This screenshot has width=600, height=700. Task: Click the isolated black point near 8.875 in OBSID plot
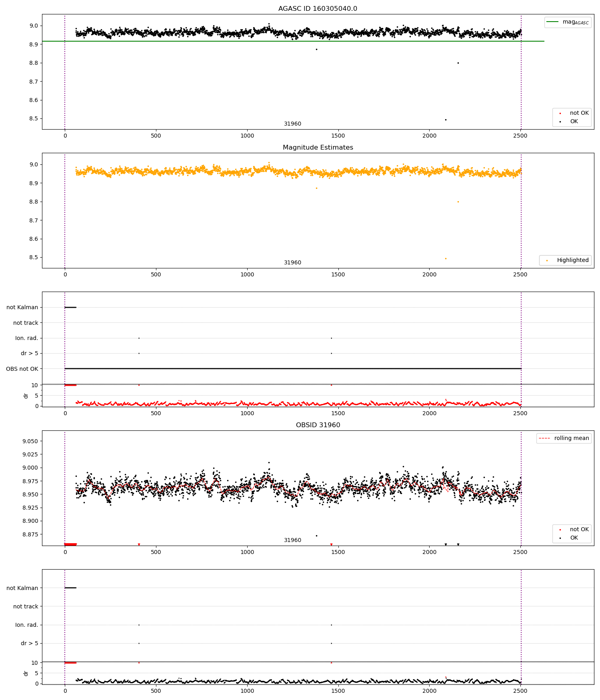point(316,536)
